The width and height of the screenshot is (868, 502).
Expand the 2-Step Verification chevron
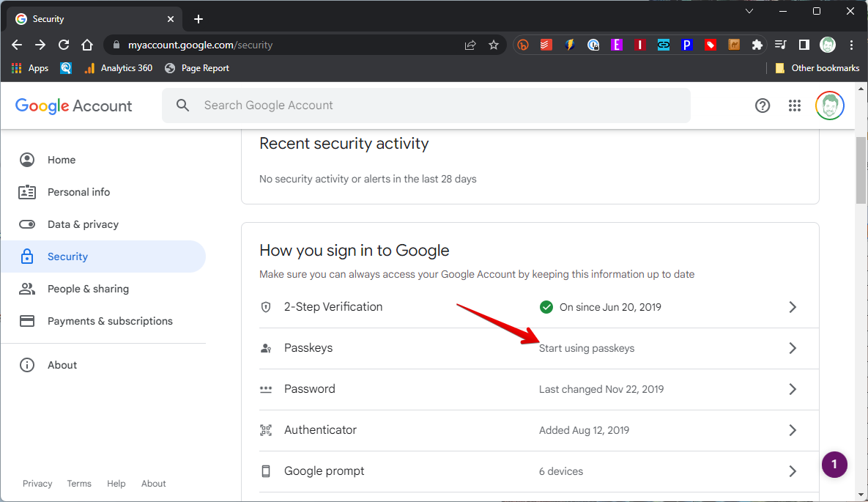point(793,307)
